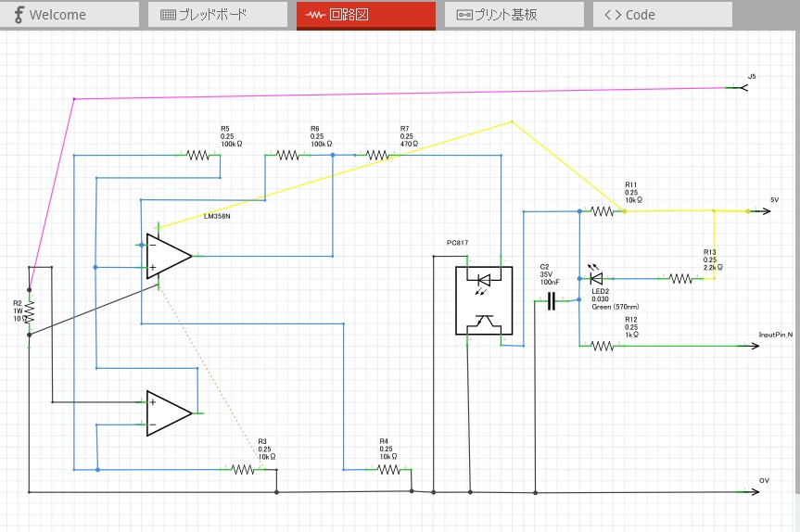Click the R11 10kΩ resistor symbol

point(603,211)
